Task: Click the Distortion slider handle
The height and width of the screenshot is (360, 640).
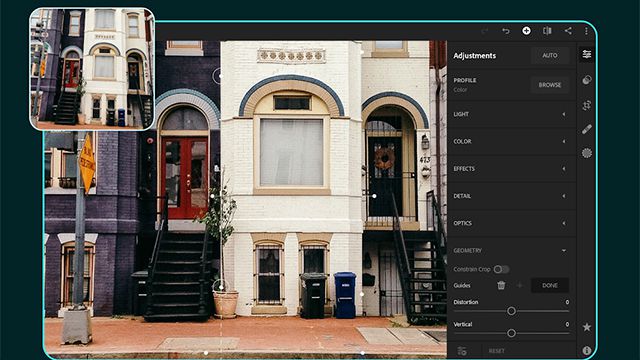Action: 511,311
